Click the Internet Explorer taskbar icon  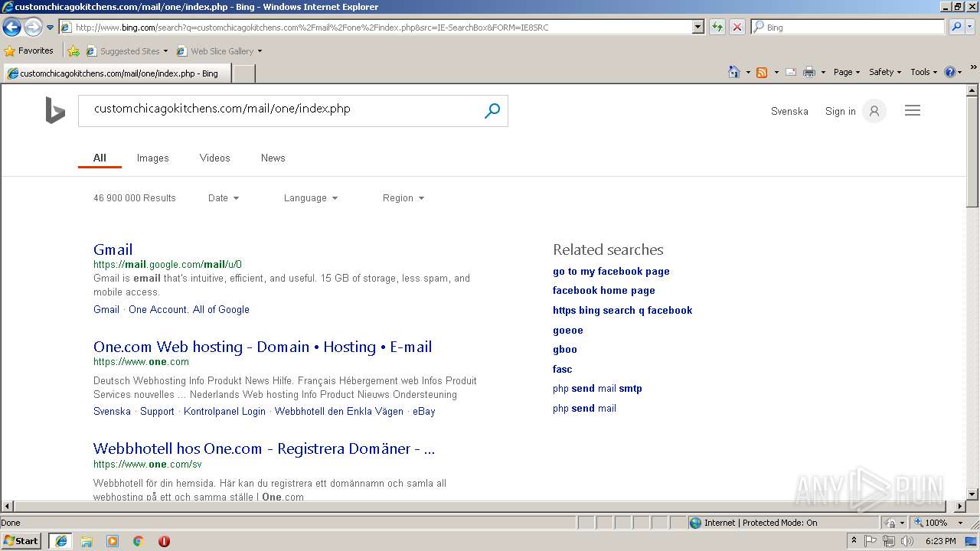[60, 541]
